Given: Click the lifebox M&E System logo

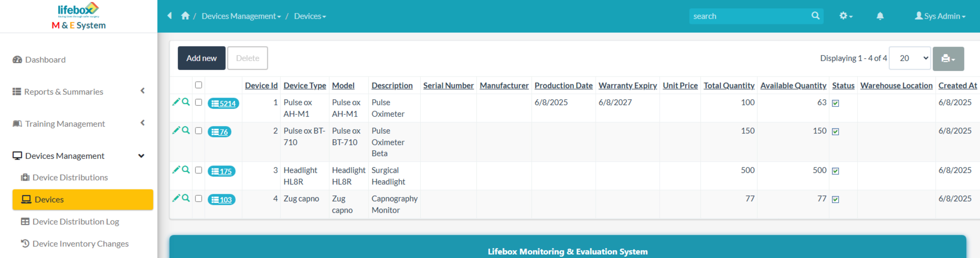Looking at the screenshot, I should click(79, 16).
